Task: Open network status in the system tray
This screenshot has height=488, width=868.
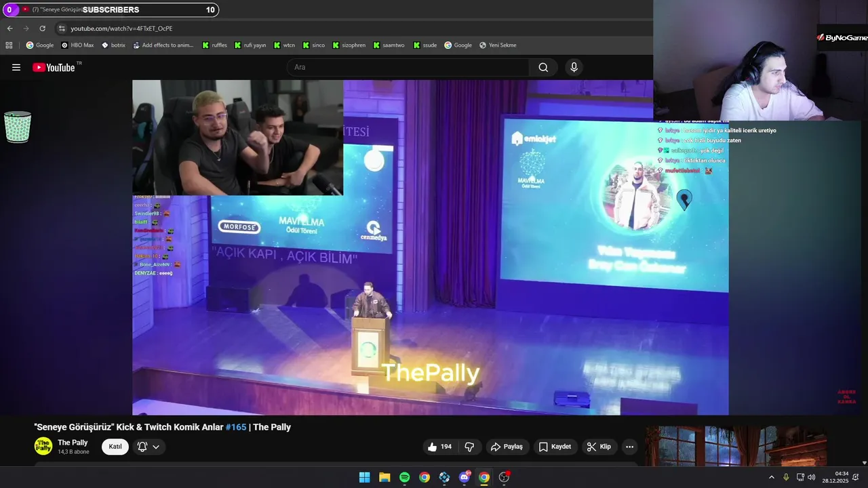Action: (800, 477)
